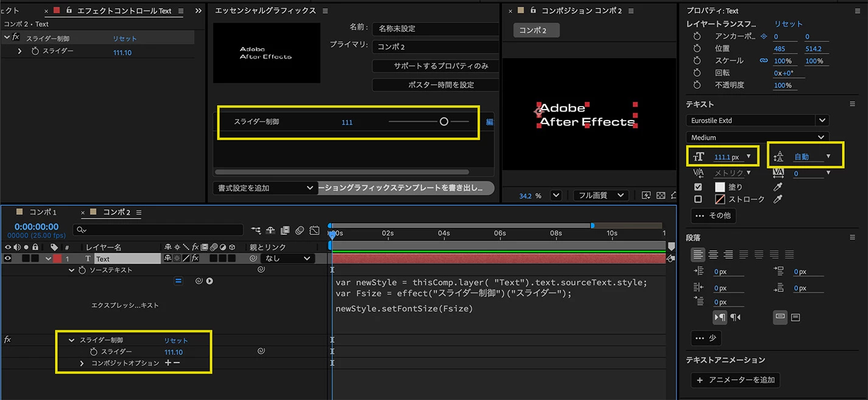This screenshot has width=868, height=400.
Task: Click アニメーターを追加 button
Action: pos(735,380)
